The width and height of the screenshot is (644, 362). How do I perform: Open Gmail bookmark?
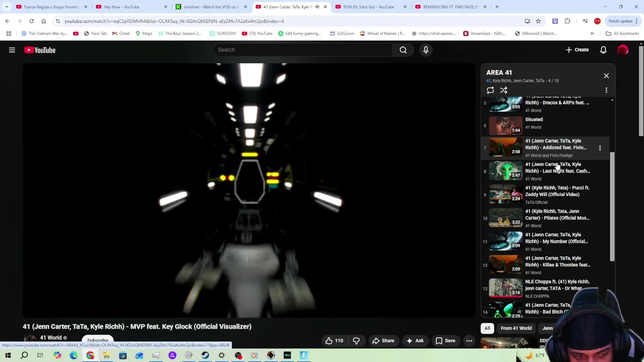pos(121,34)
